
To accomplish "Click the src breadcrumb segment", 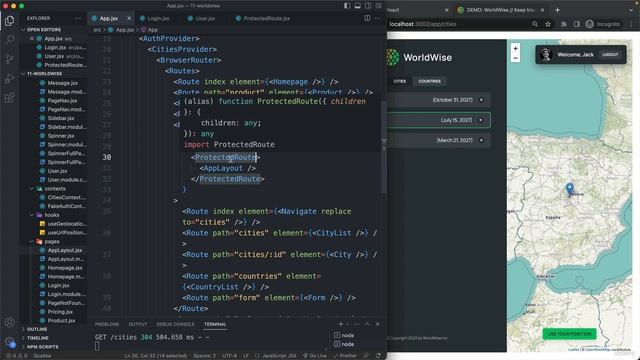I will pyautogui.click(x=97, y=30).
